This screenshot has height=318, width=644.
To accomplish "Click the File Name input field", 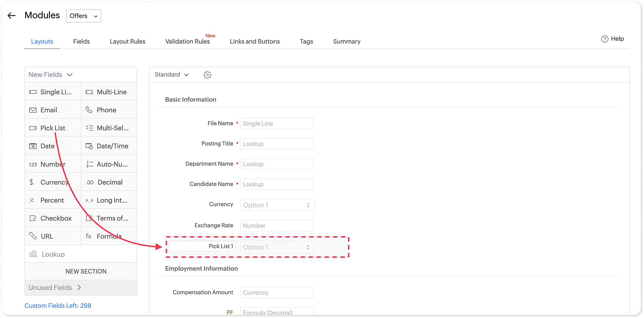I will tap(277, 124).
